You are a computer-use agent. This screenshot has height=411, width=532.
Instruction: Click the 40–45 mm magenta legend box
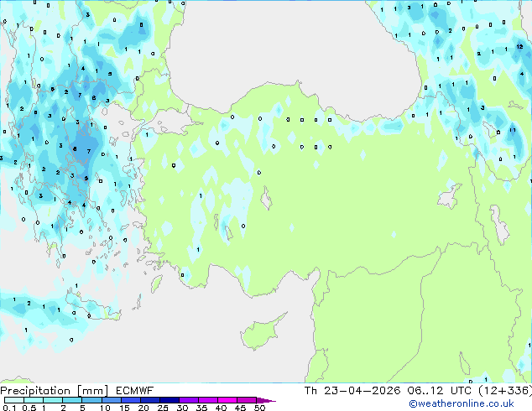pos(227,400)
